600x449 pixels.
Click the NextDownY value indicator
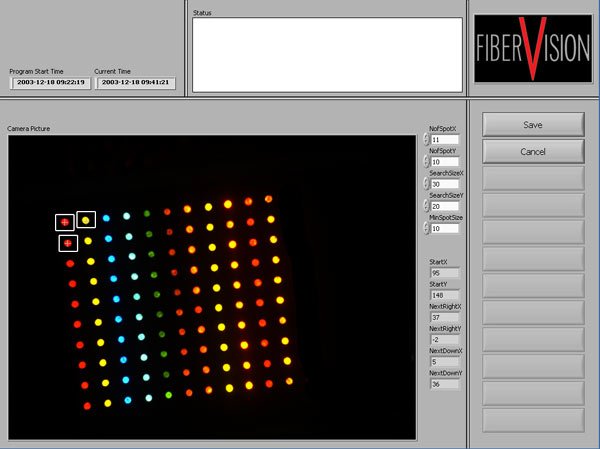click(x=444, y=383)
